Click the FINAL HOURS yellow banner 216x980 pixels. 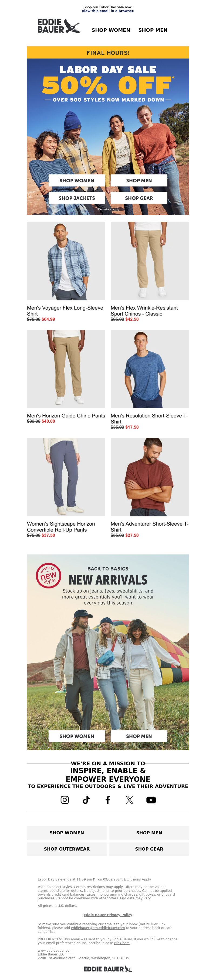108,53
